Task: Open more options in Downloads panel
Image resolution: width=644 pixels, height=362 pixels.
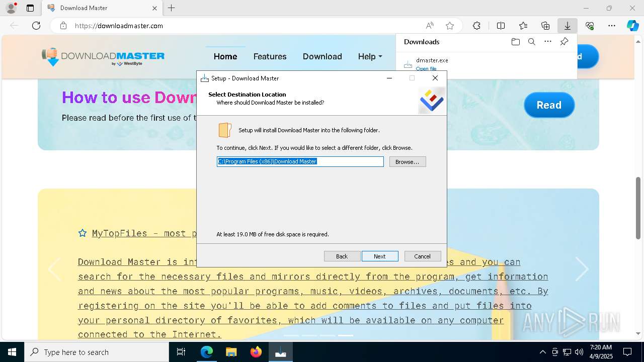Action: (548, 42)
